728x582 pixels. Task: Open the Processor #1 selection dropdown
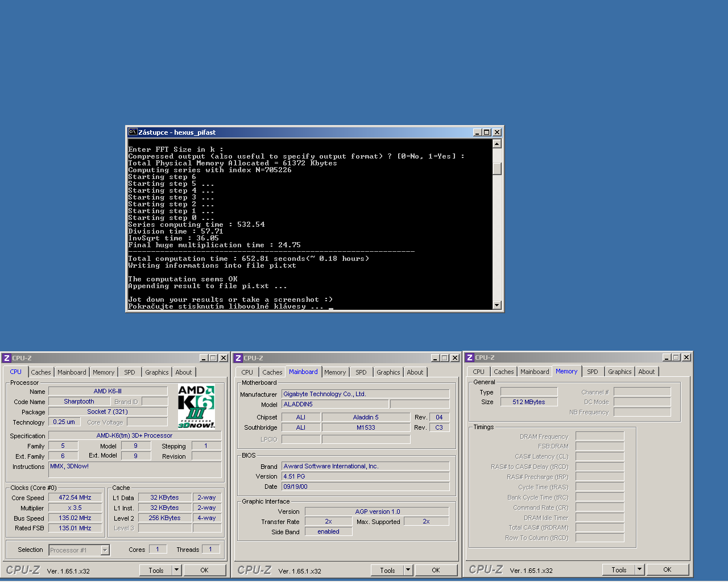105,550
